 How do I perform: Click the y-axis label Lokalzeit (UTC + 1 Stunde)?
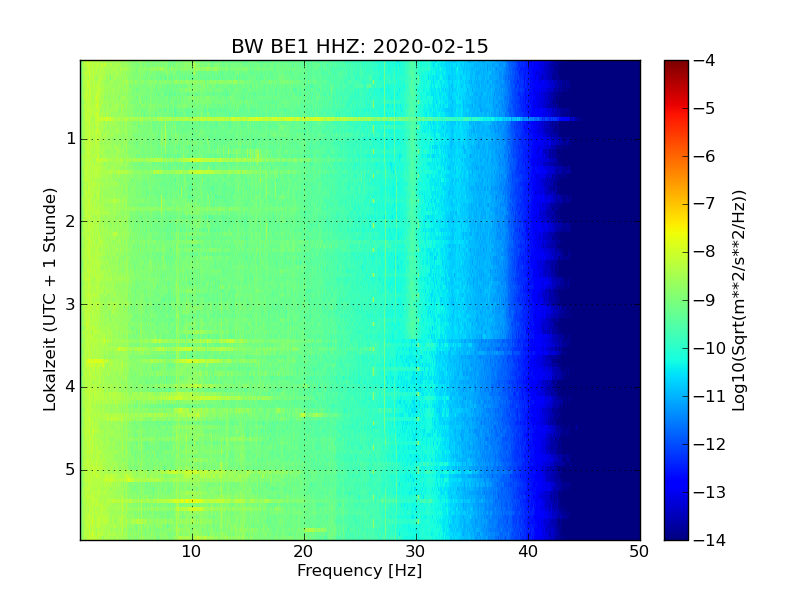(49, 300)
